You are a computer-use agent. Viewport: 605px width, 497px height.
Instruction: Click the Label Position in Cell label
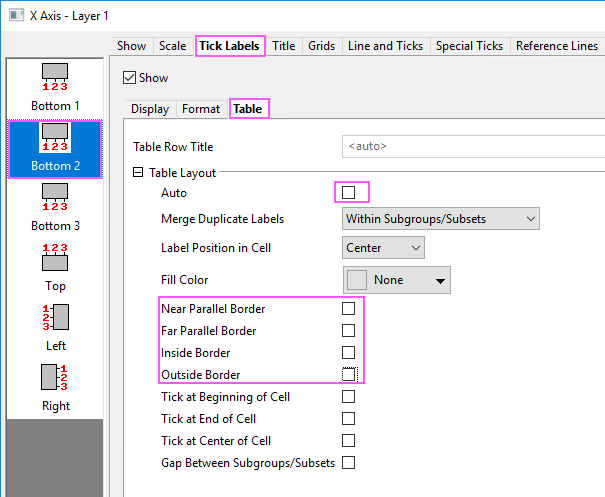(216, 248)
